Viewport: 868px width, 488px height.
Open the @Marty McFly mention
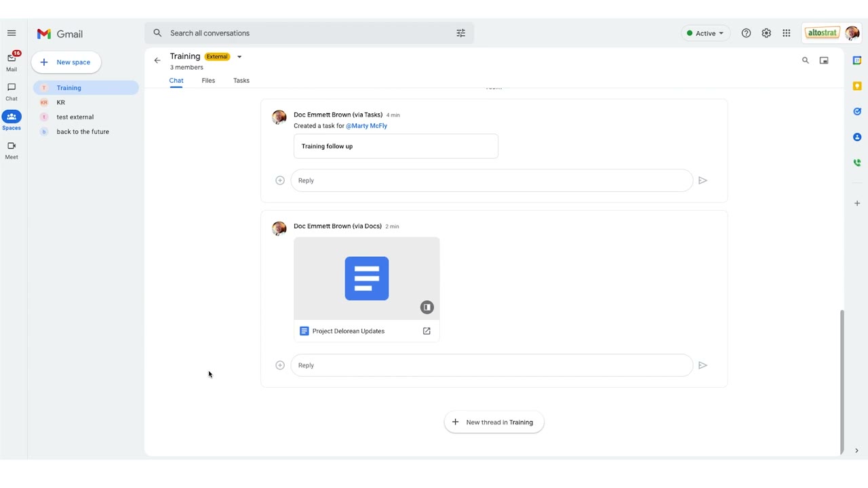click(x=366, y=126)
